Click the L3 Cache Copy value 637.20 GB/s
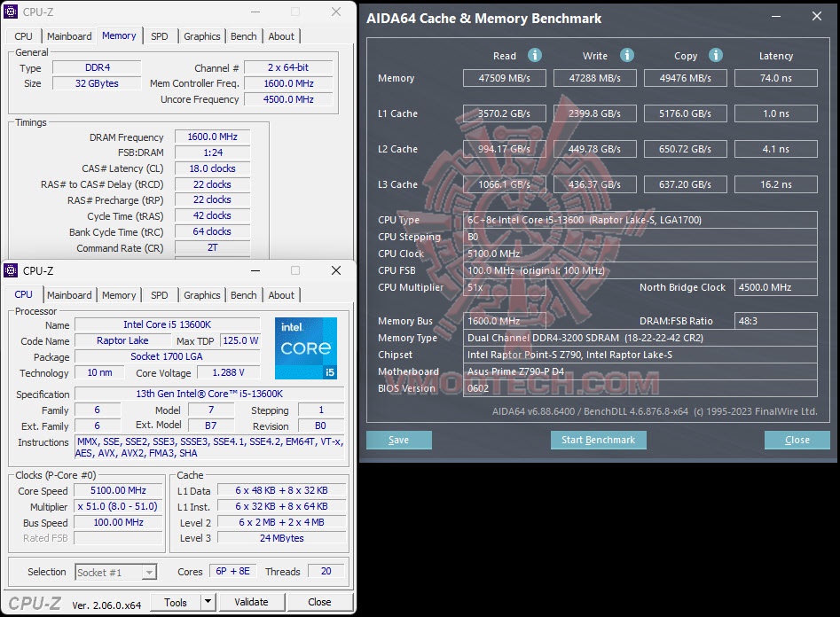This screenshot has width=840, height=617. (x=685, y=184)
